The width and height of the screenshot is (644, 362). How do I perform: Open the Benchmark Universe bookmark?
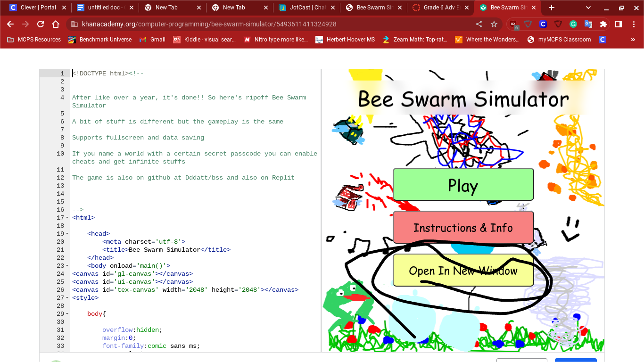[x=100, y=40]
